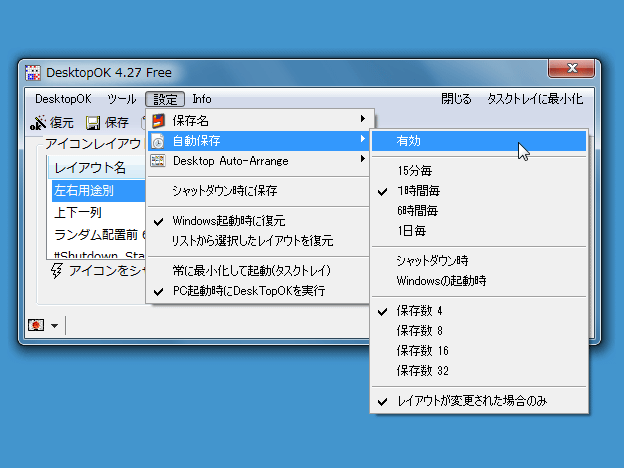Click the 保存 floppy disk save icon
Image resolution: width=624 pixels, height=468 pixels.
tap(93, 123)
